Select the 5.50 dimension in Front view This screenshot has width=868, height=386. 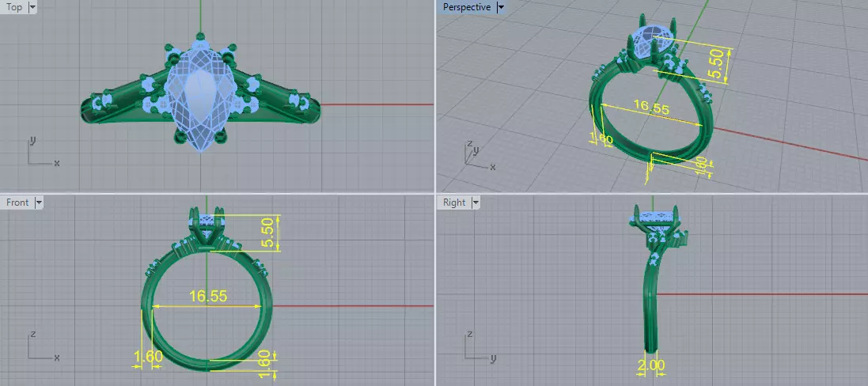[268, 234]
